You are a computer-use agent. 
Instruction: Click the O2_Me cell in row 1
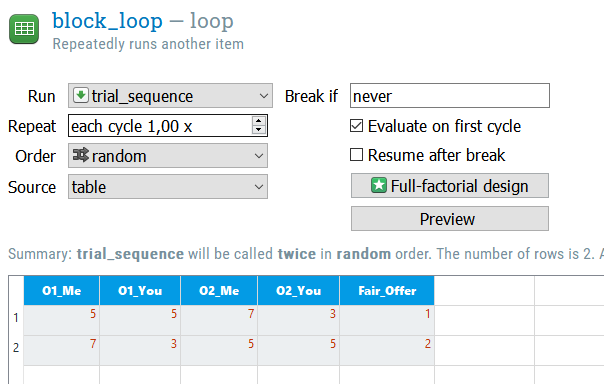point(219,320)
